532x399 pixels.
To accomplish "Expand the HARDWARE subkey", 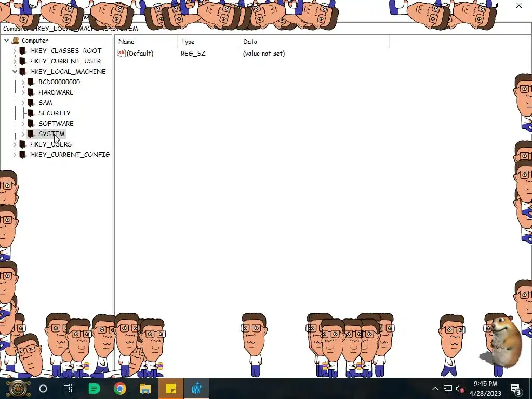I will (23, 92).
